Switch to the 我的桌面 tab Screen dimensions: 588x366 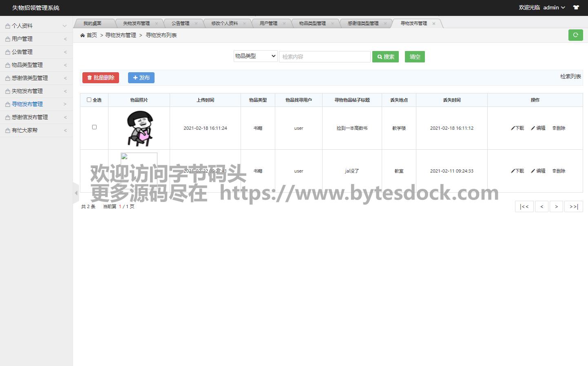tap(92, 24)
